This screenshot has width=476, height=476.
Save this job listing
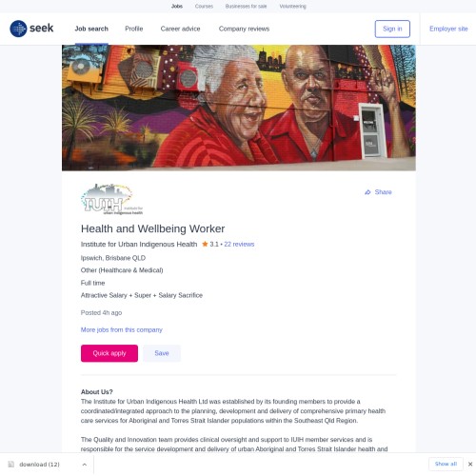(162, 353)
